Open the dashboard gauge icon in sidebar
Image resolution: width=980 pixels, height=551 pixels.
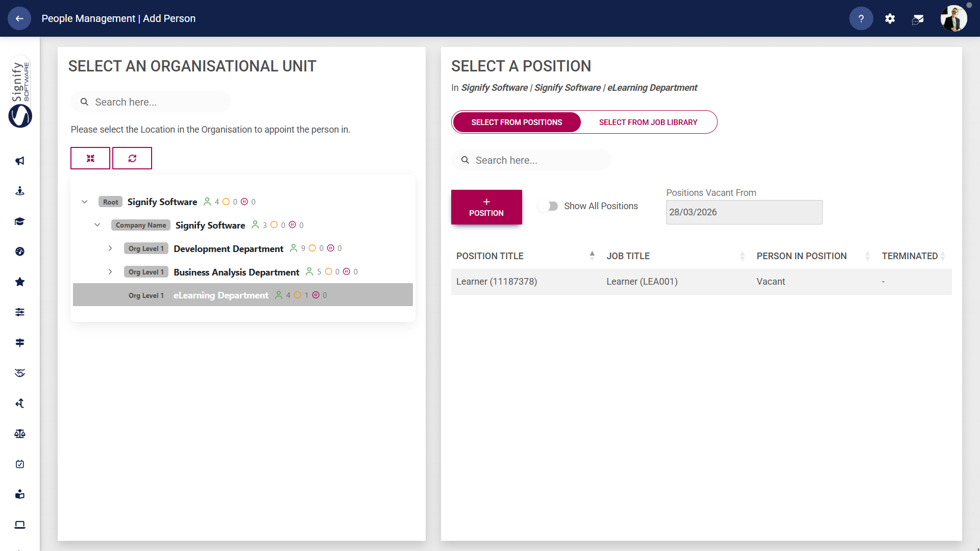[x=19, y=251]
